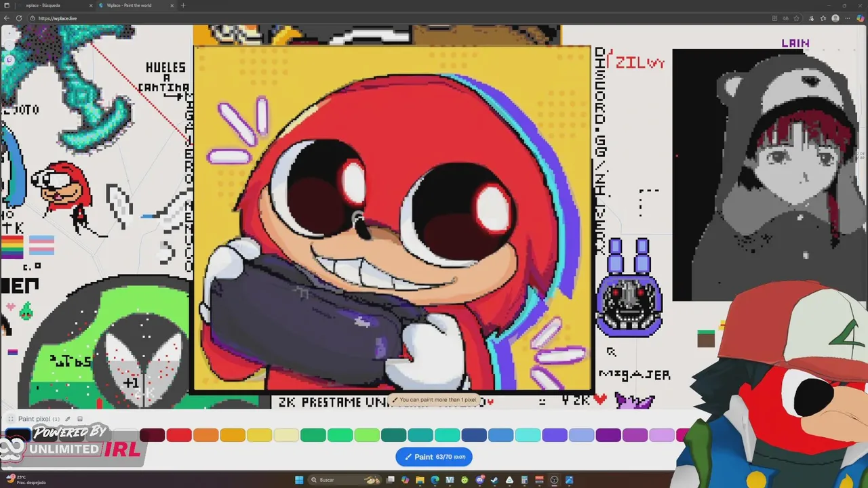Image resolution: width=868 pixels, height=488 pixels.
Task: Open browser tab actions menu icon
Action: click(7, 5)
